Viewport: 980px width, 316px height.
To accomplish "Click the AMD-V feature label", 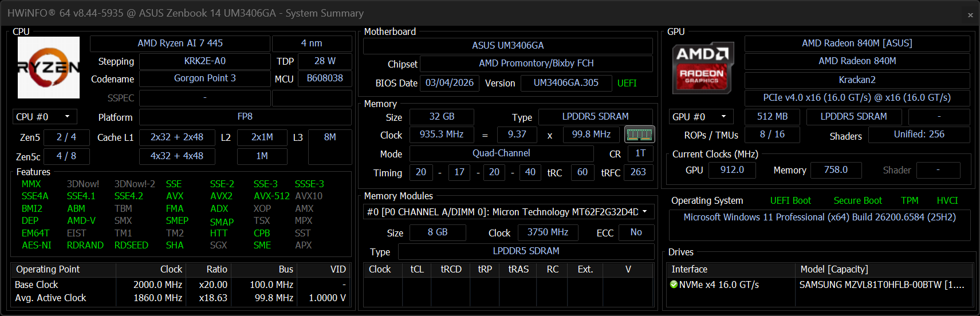I will [x=81, y=220].
